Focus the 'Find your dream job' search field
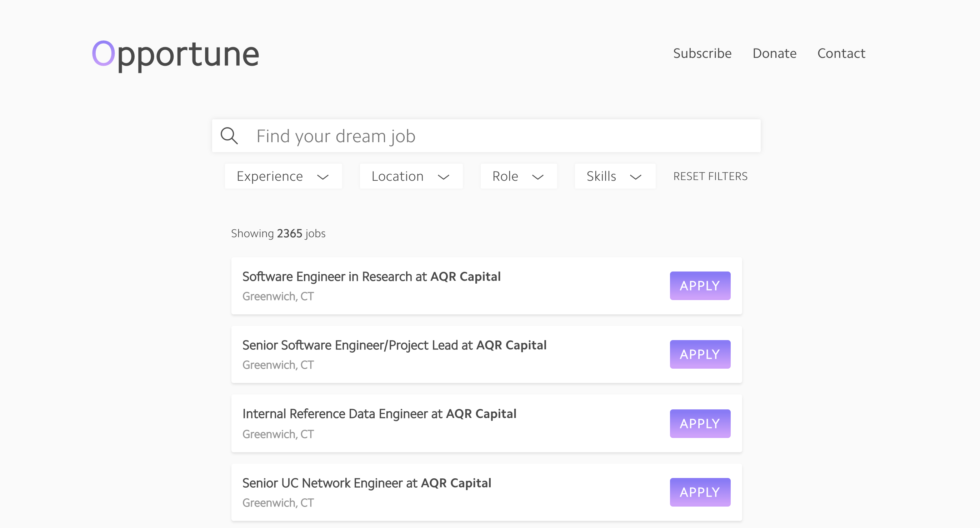Screen dimensions: 980x528 pos(495,136)
